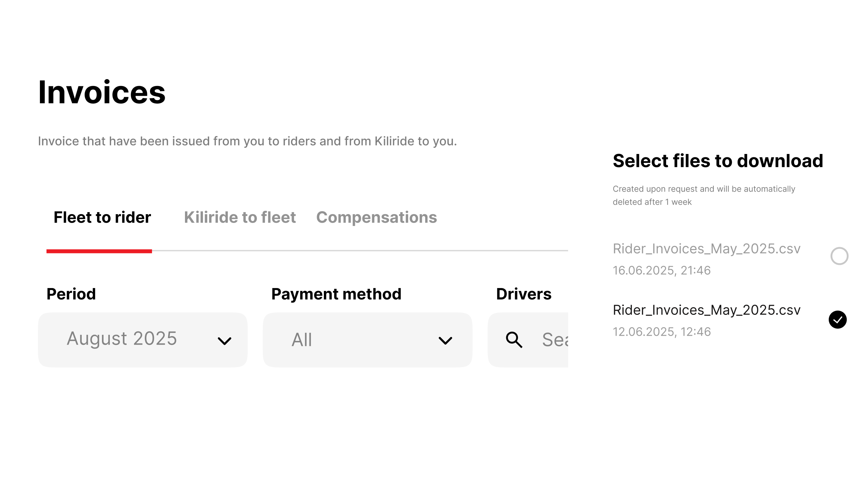Click the Rider_Invoices_May_2025.csv filename dated 16.06.2025
Screen dimensions: 868x493
point(707,249)
